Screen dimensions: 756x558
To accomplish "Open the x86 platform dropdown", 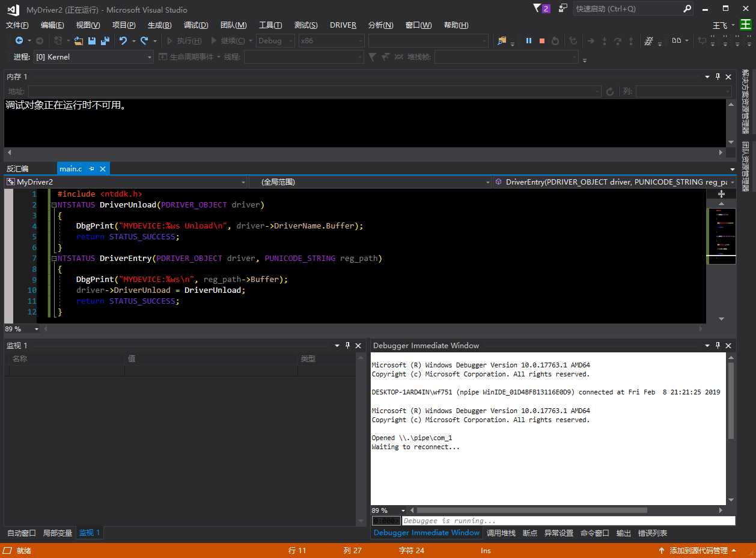I will pos(332,41).
